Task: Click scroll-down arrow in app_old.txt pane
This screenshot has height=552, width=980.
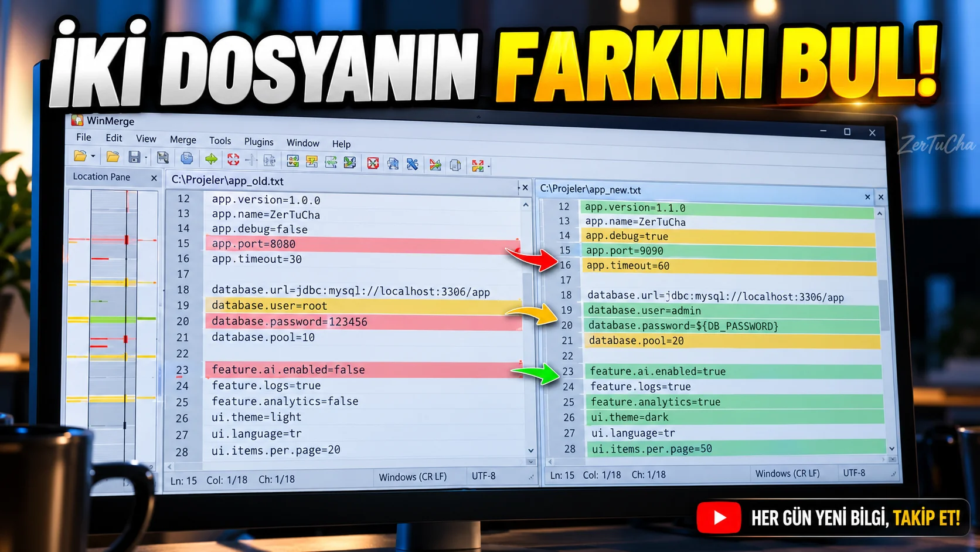Action: click(x=530, y=451)
